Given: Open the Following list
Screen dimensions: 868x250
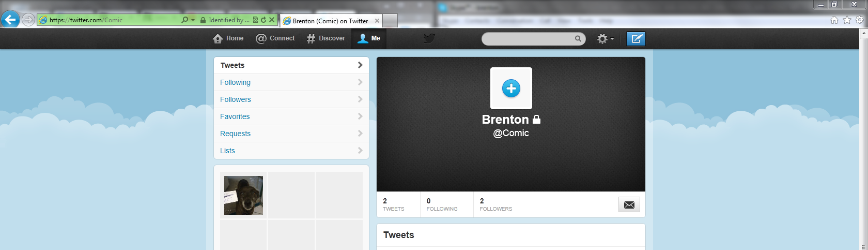Looking at the screenshot, I should pyautogui.click(x=291, y=82).
